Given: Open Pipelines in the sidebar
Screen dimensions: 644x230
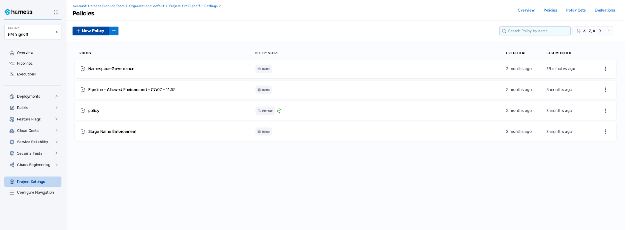Looking at the screenshot, I should [x=25, y=64].
